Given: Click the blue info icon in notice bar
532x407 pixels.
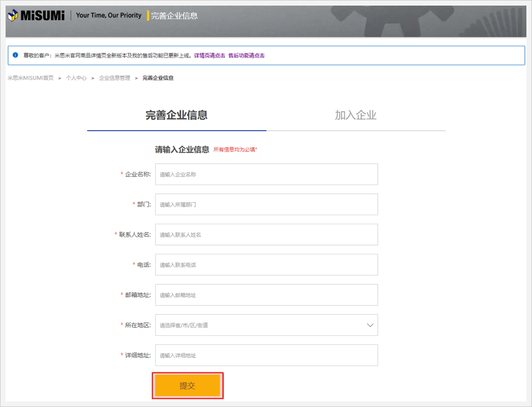Looking at the screenshot, I should pos(15,55).
